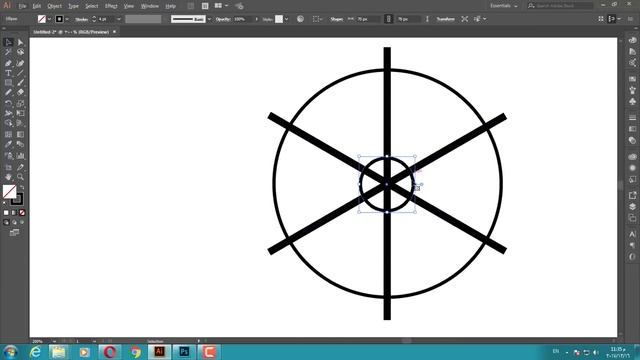
Task: Open Photoshop from the taskbar
Action: click(x=184, y=351)
